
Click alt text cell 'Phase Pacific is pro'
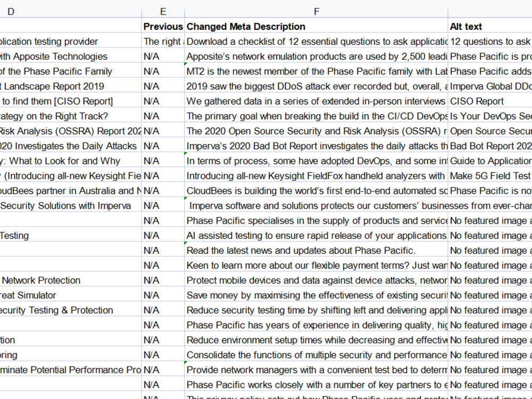[490, 56]
